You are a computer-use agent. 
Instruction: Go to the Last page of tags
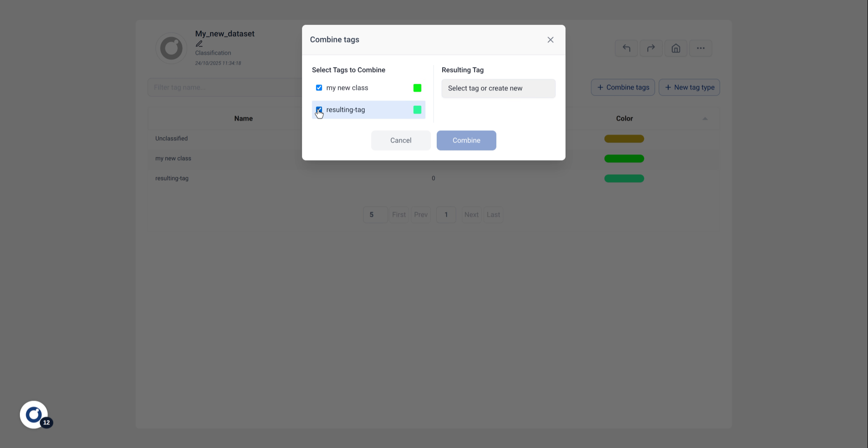(493, 215)
